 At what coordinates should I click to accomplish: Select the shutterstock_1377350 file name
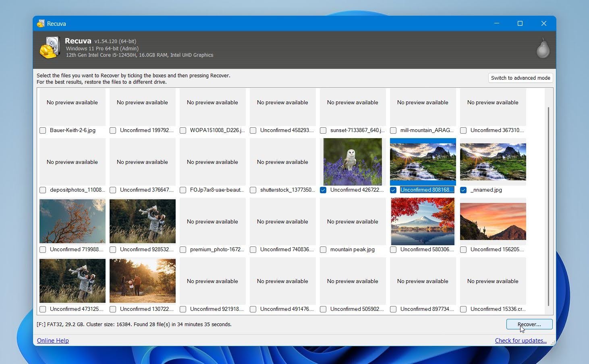pos(287,190)
